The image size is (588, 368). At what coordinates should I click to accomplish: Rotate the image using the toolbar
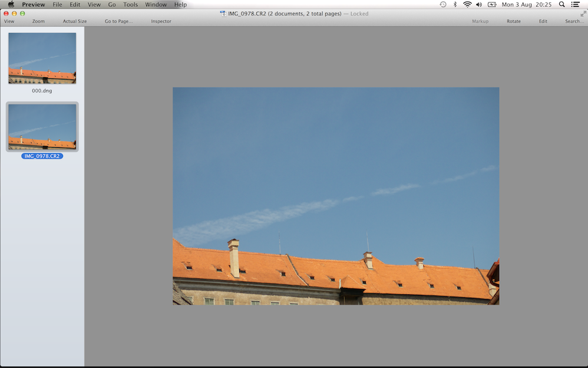[x=513, y=21]
